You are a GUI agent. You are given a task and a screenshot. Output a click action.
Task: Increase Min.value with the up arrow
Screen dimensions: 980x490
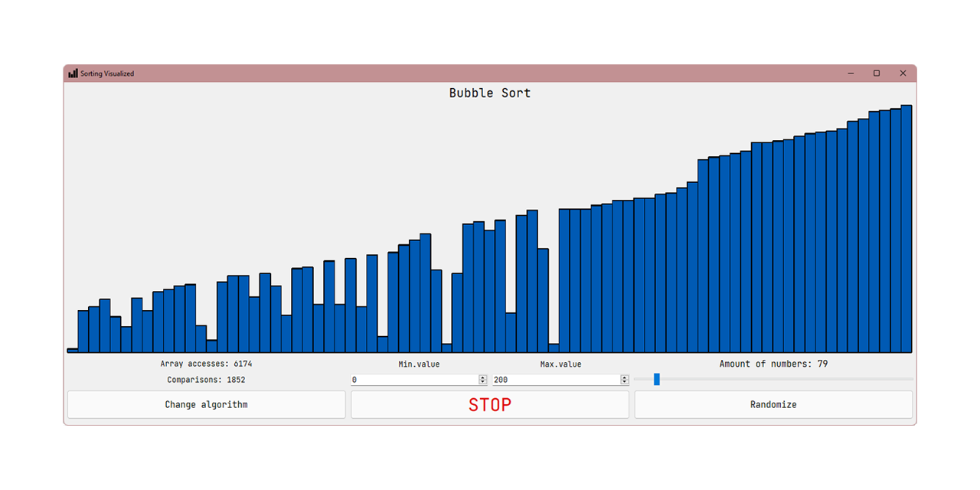[483, 377]
